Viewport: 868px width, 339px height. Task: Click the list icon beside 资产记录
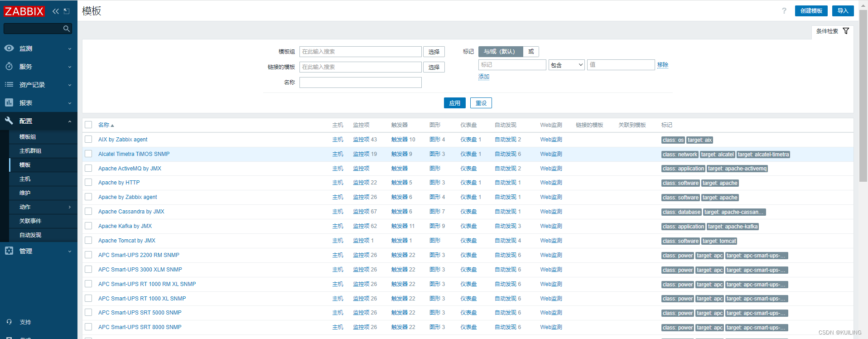[9, 84]
